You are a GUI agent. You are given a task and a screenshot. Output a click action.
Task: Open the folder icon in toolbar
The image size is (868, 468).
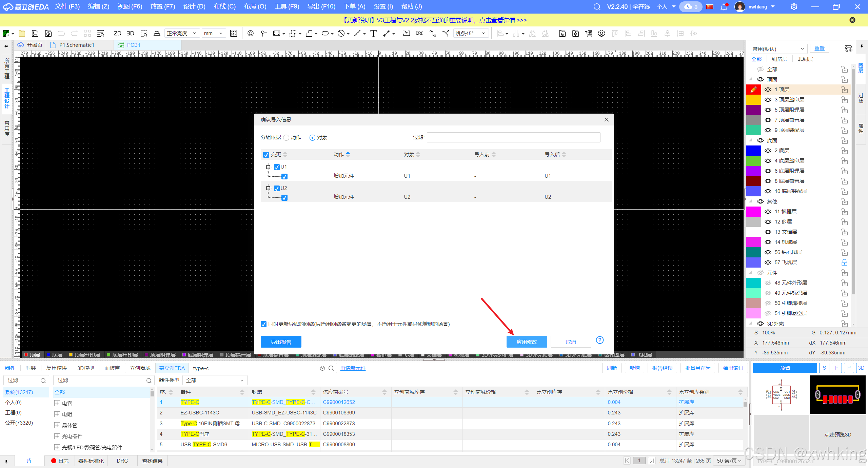click(x=22, y=33)
